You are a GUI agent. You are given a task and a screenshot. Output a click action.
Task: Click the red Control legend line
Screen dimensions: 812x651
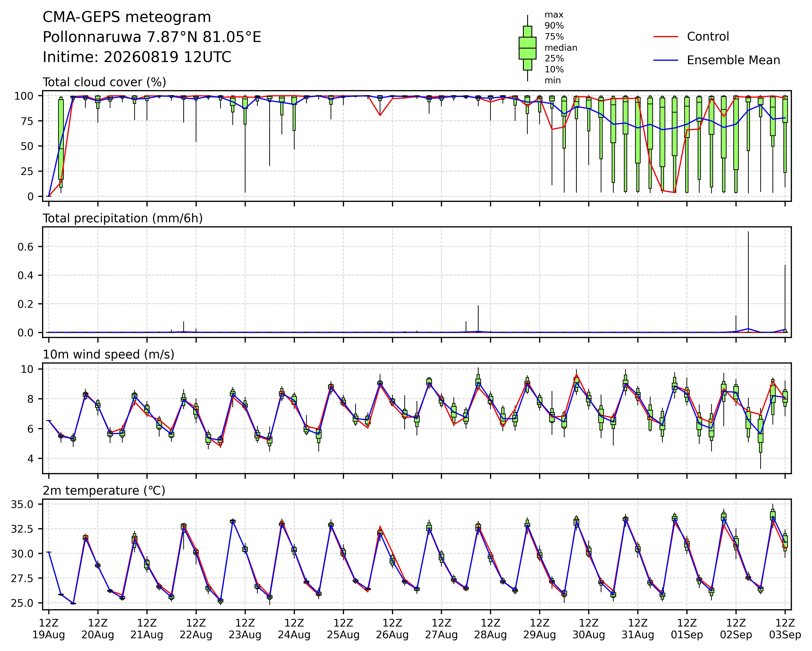click(x=665, y=37)
